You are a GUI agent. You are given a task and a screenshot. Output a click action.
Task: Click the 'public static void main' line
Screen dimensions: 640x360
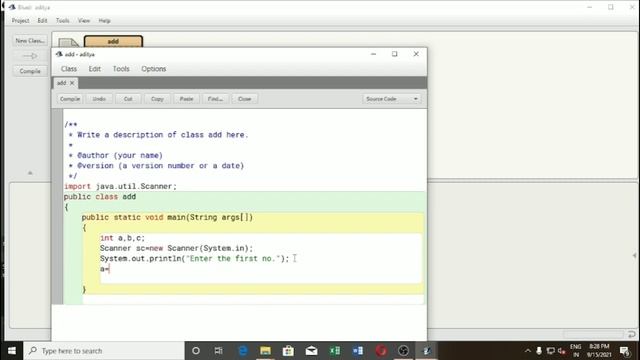[167, 217]
